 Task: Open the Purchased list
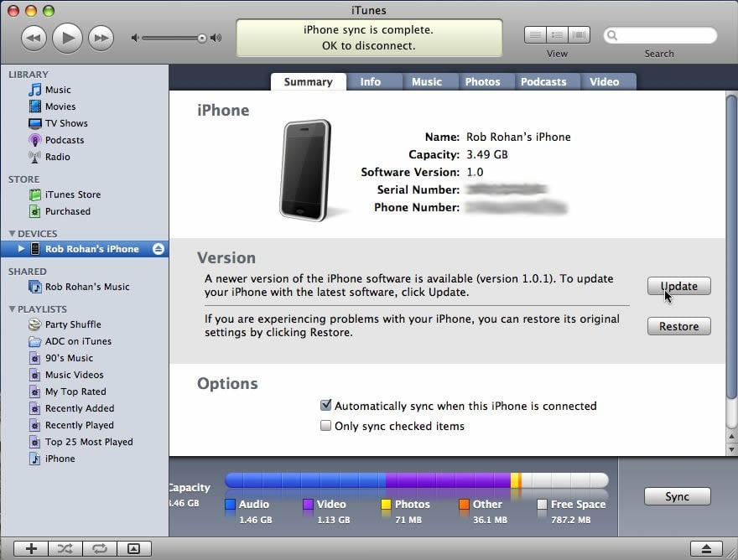[x=68, y=211]
